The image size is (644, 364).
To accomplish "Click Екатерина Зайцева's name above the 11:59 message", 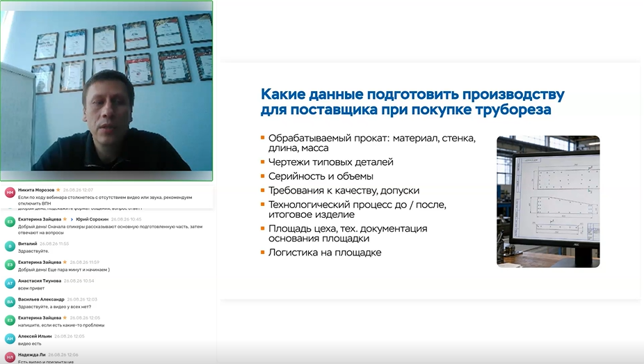I will click(x=40, y=262).
